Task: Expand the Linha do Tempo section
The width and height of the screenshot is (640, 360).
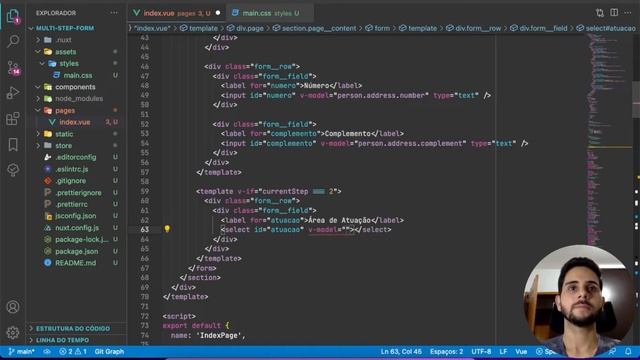Action: [x=62, y=340]
